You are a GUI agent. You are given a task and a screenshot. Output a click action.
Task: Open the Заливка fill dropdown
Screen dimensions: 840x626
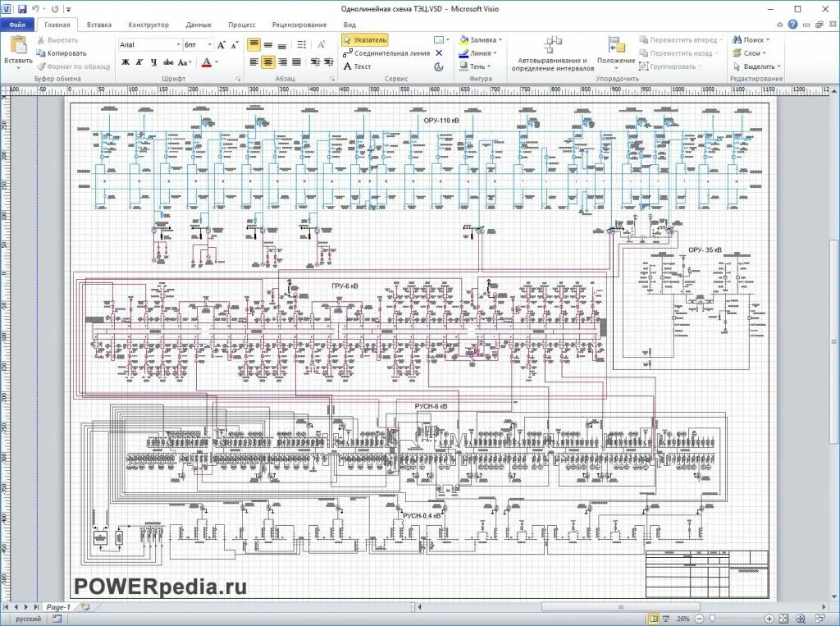[481, 39]
